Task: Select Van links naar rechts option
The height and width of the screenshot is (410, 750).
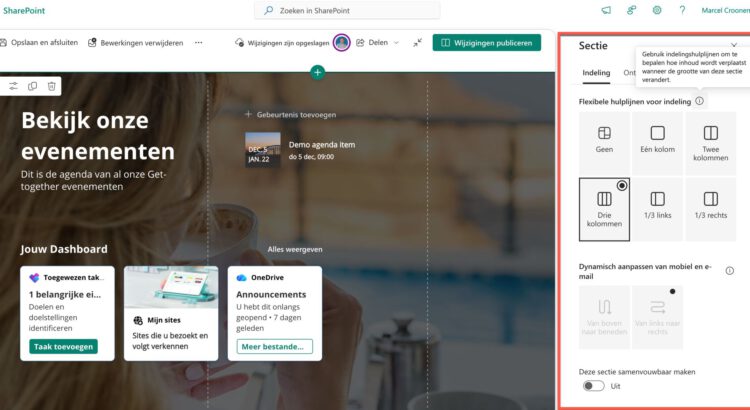Action: (x=657, y=317)
